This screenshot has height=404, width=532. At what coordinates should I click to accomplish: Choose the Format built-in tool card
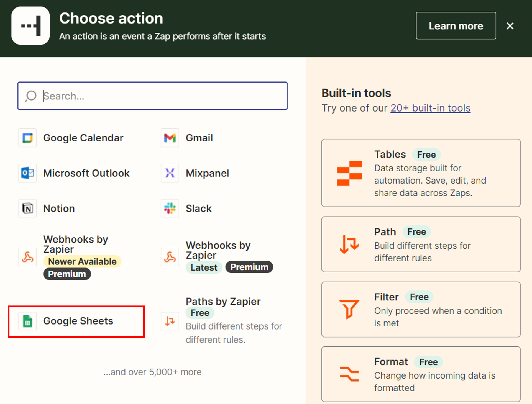click(x=421, y=374)
